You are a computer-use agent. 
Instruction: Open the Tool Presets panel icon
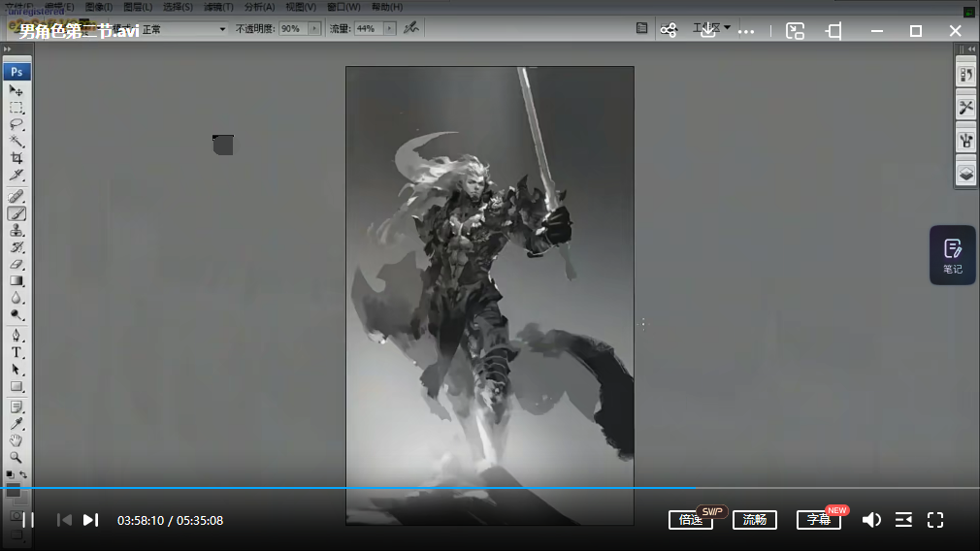(966, 108)
